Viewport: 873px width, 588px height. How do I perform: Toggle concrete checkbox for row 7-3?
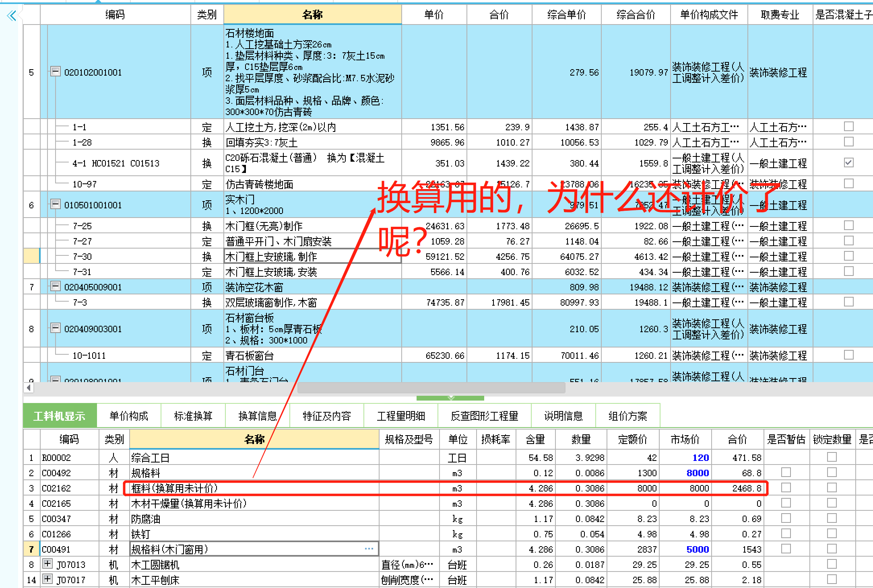pos(849,302)
